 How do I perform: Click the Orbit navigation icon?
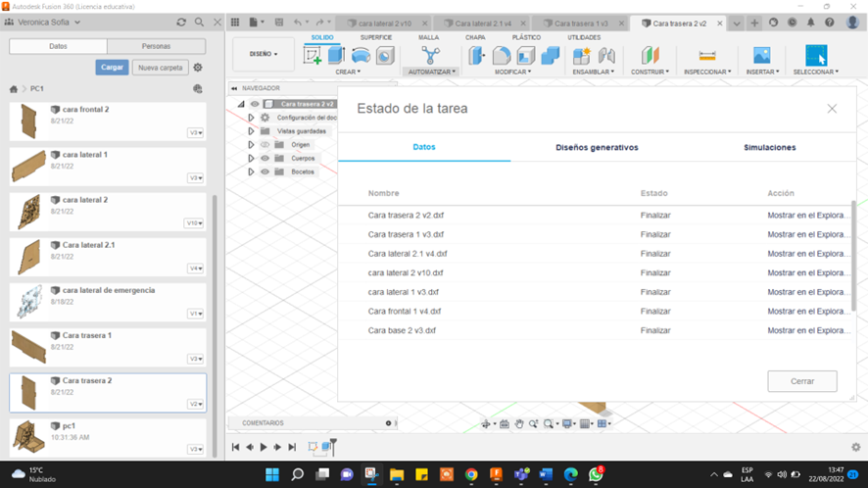[486, 423]
